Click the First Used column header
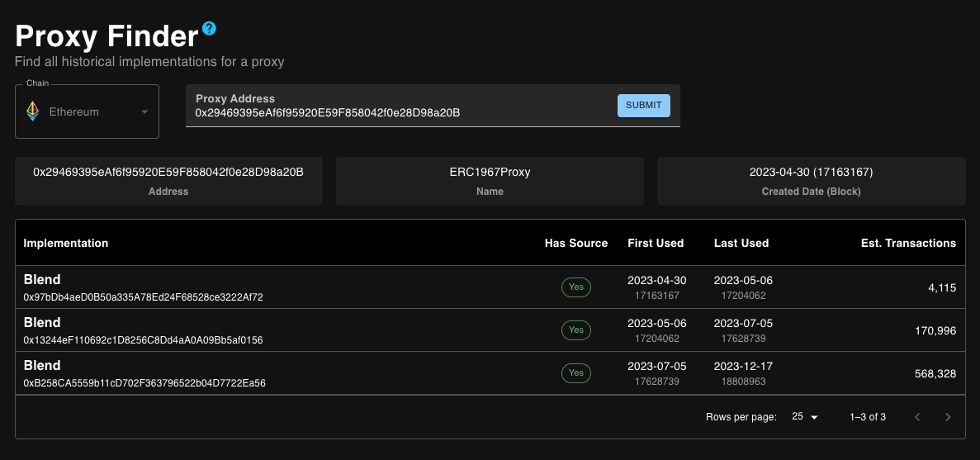980x460 pixels. pos(656,243)
